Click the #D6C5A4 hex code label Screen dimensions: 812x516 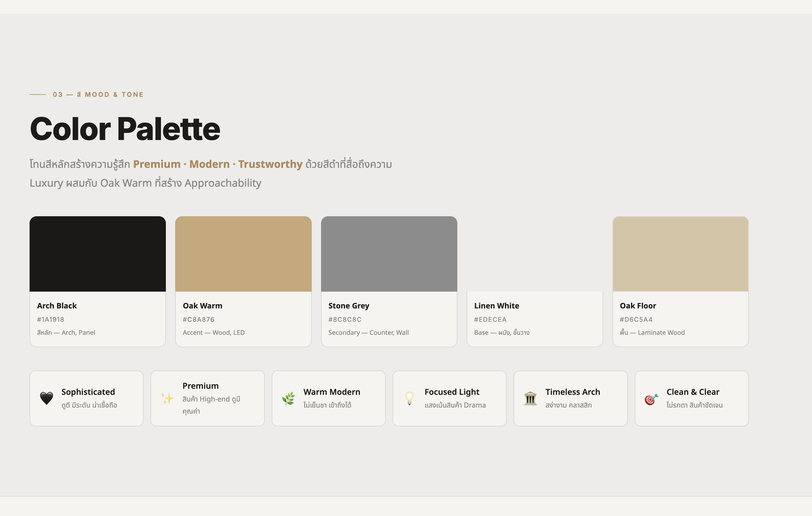point(636,319)
